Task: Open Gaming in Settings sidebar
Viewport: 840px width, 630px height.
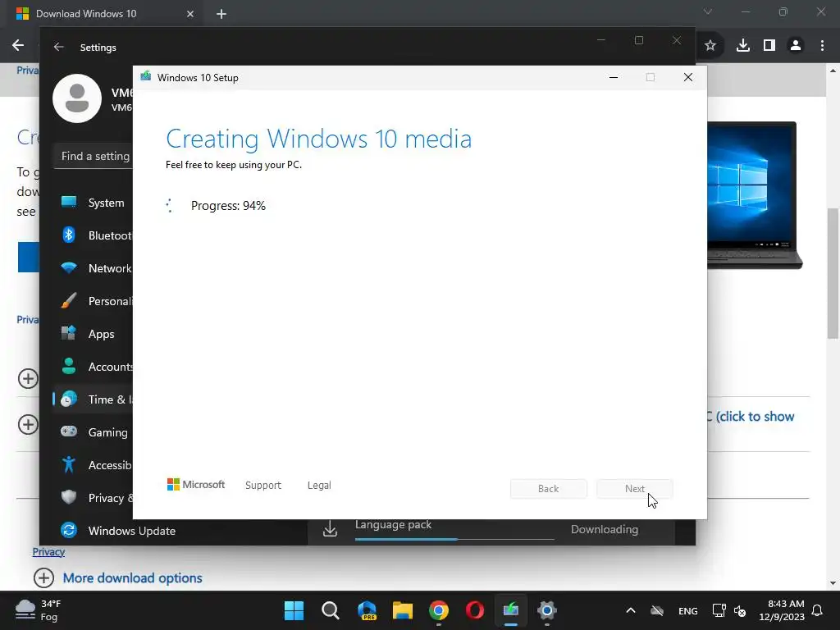Action: tap(94, 431)
